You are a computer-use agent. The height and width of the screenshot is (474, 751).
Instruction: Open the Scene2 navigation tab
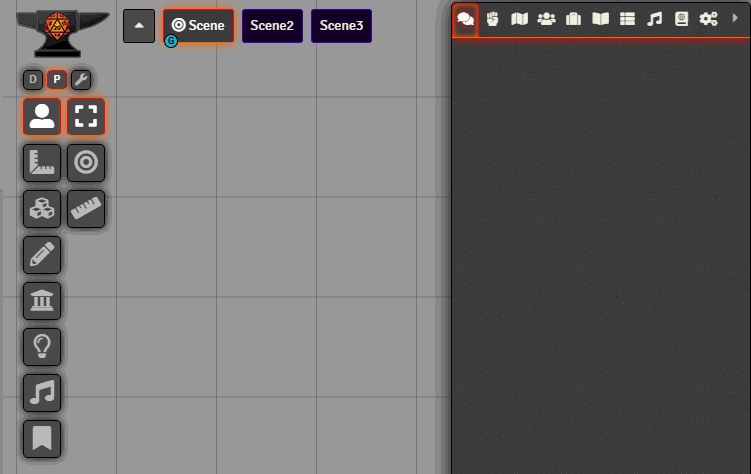click(272, 26)
